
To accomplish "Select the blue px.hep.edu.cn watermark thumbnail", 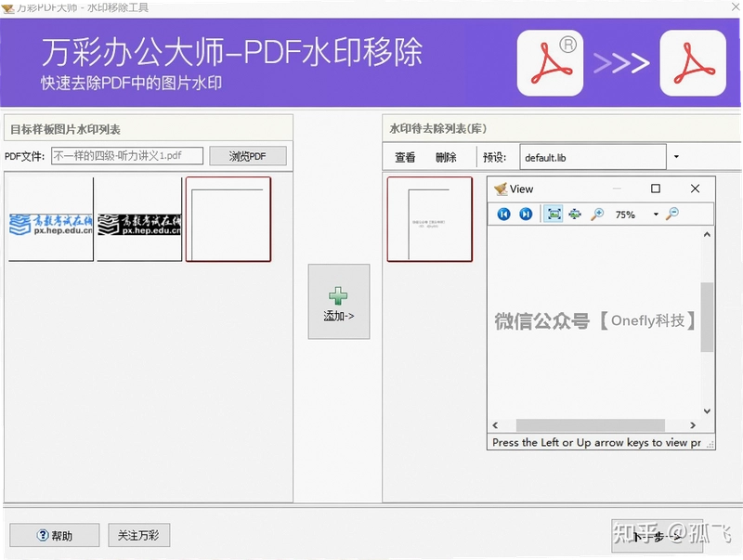I will pos(51,219).
